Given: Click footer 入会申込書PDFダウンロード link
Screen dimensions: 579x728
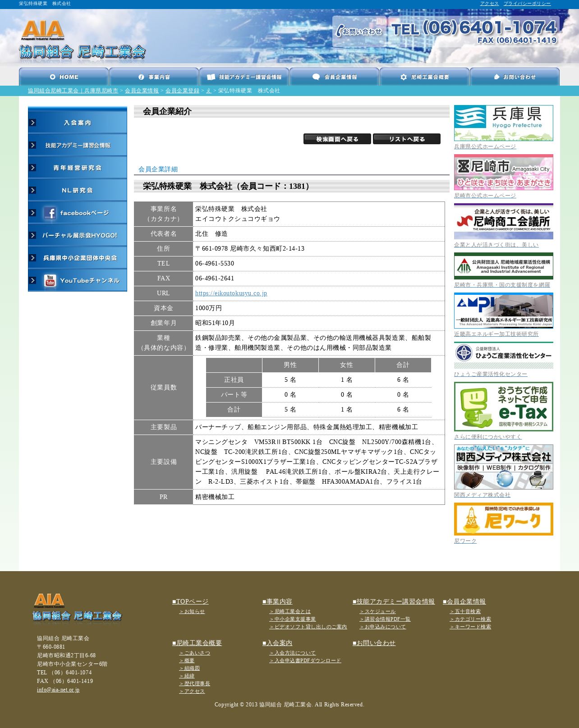Looking at the screenshot, I should [x=305, y=661].
